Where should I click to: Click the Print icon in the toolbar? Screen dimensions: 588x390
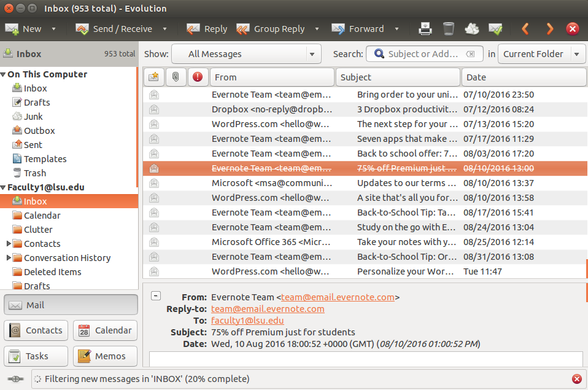coord(425,29)
